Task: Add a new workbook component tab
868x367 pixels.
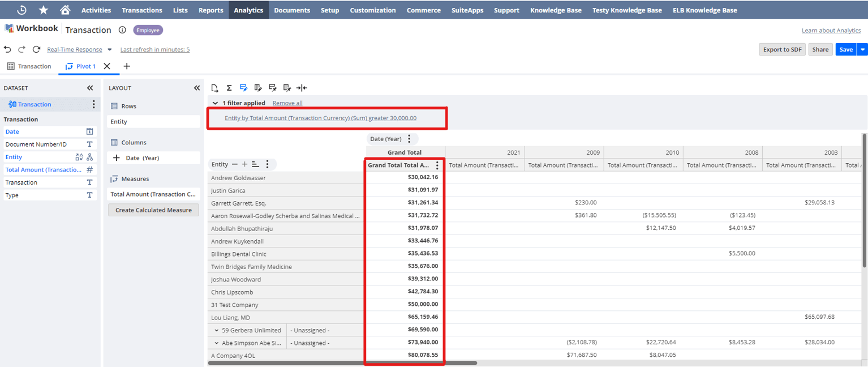Action: tap(127, 66)
